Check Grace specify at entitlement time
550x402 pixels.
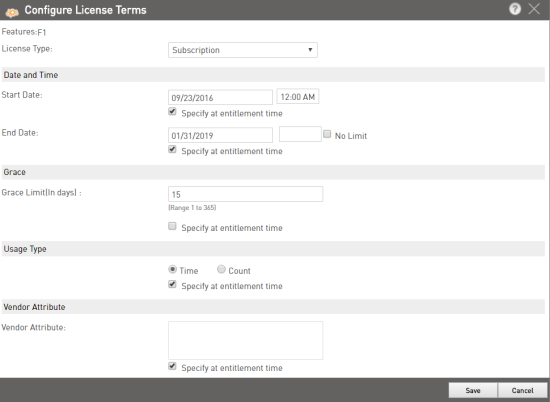pyautogui.click(x=172, y=226)
